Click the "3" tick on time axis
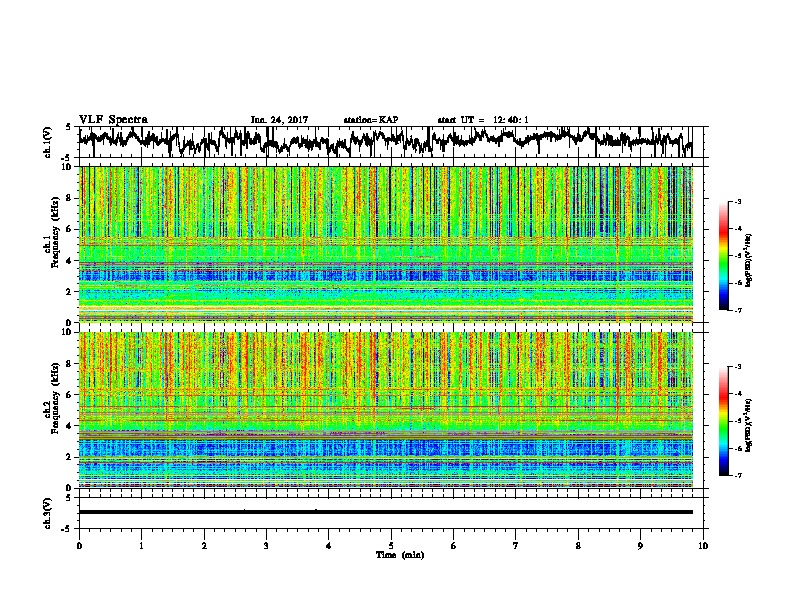 266,545
